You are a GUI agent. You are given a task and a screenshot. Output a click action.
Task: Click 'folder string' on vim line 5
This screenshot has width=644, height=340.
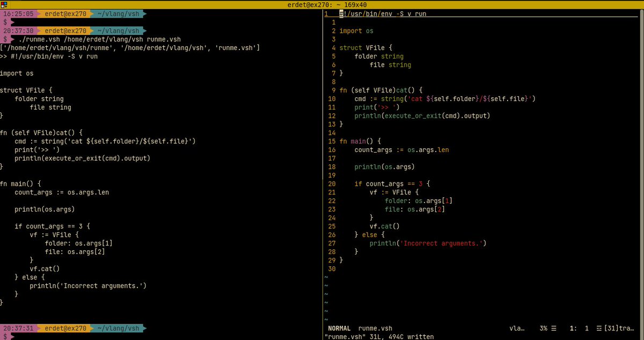pyautogui.click(x=379, y=56)
